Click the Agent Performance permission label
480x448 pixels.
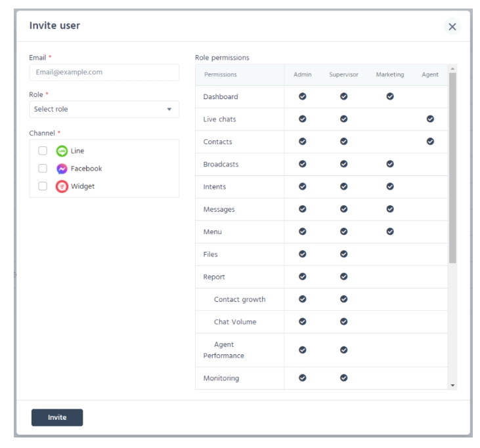[x=224, y=350]
